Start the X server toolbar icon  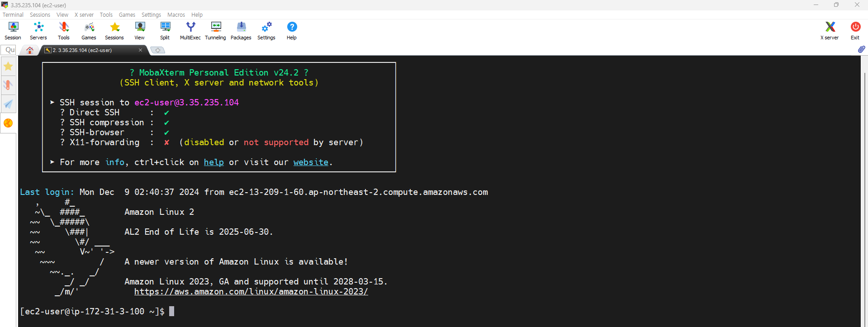pyautogui.click(x=830, y=31)
